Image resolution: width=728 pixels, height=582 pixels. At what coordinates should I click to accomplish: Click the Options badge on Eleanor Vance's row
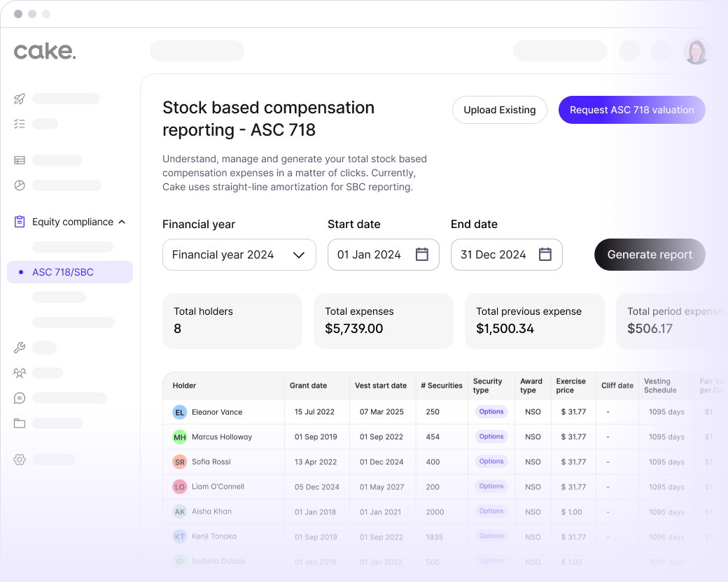[491, 411]
